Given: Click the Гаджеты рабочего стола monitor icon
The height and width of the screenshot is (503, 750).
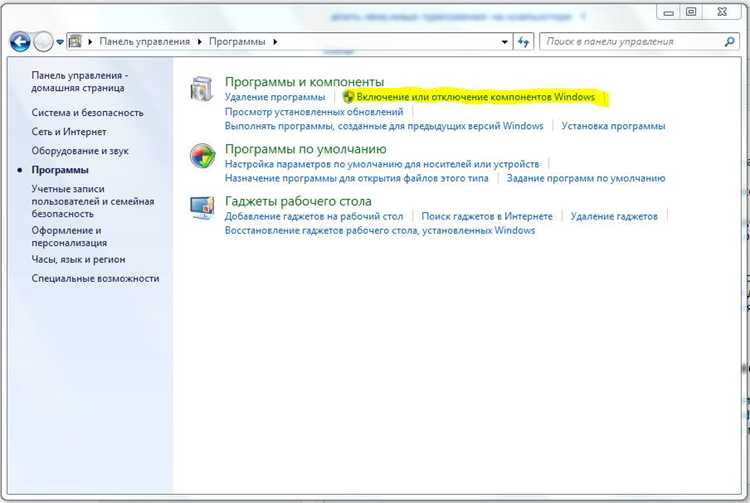Looking at the screenshot, I should pos(202,208).
